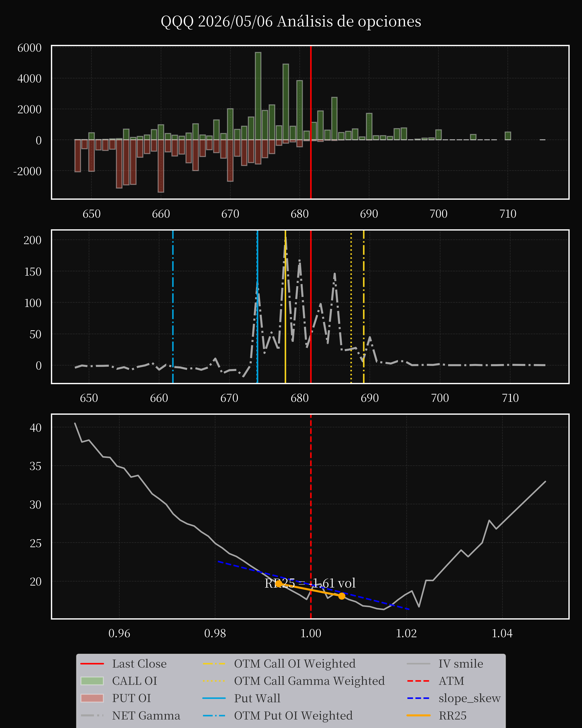
Task: Click the gray line sample beside 'IV smile'
Action: pyautogui.click(x=418, y=663)
